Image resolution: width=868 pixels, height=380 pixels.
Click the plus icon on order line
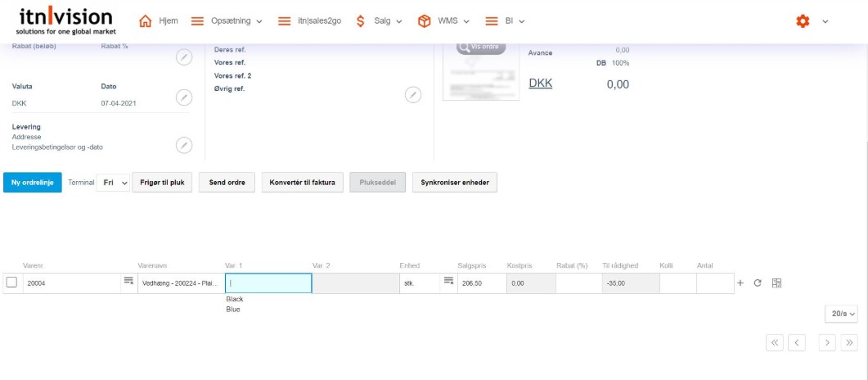tap(740, 283)
